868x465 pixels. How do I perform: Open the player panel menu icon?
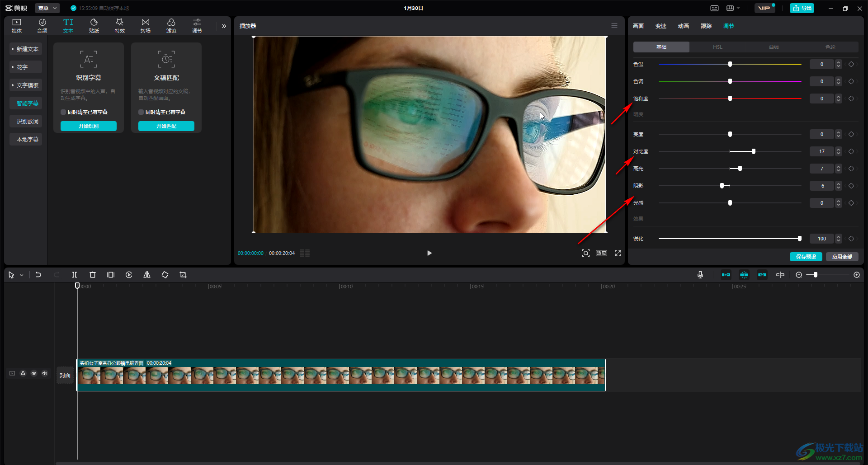(x=614, y=26)
